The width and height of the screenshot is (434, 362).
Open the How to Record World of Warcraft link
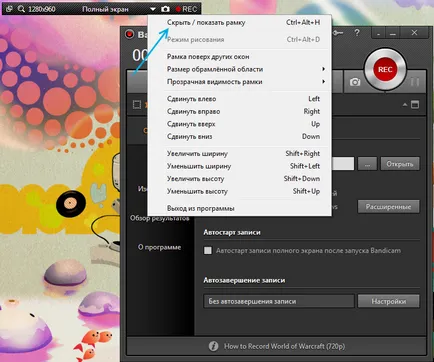[284, 346]
